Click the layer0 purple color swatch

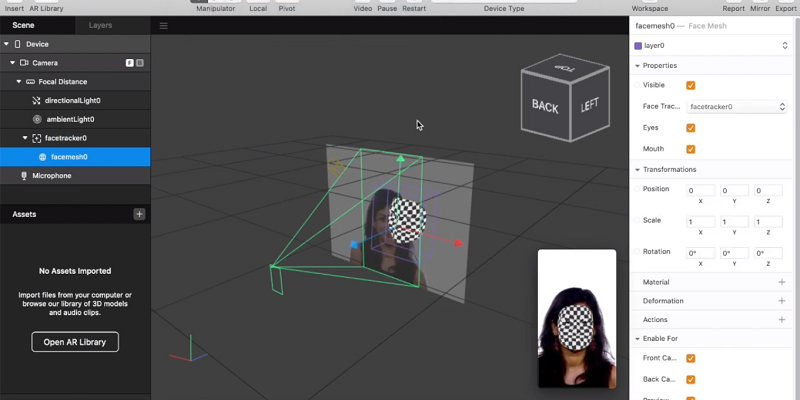click(x=638, y=46)
